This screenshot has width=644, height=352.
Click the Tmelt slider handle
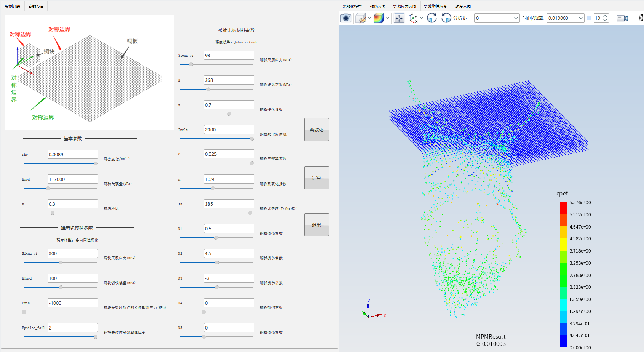click(252, 139)
